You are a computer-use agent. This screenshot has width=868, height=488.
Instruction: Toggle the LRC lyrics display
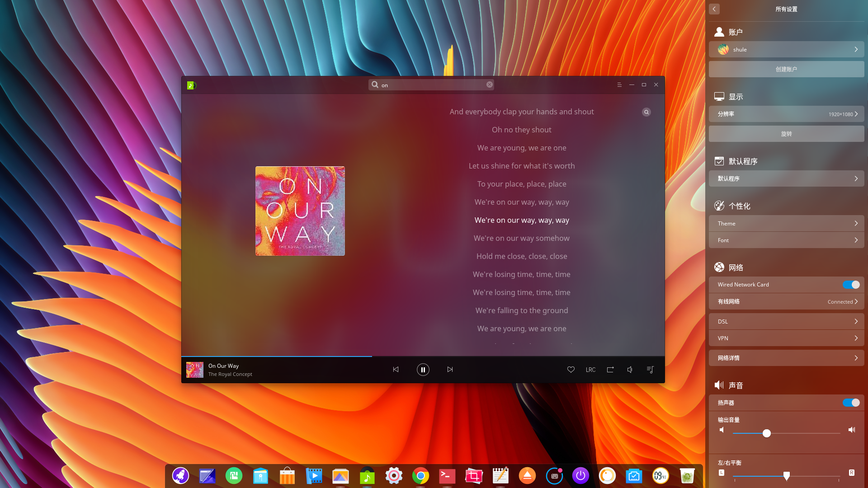[x=590, y=370]
